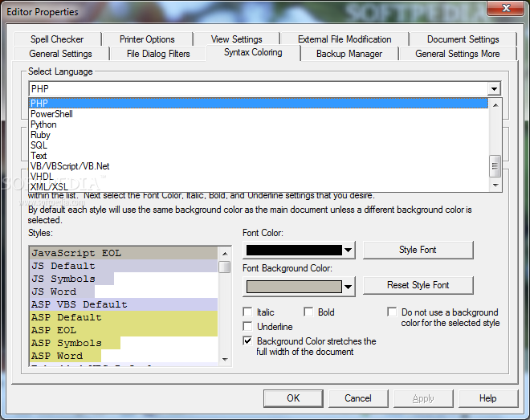The width and height of the screenshot is (530, 420).
Task: Click the Apply button
Action: pos(423,398)
